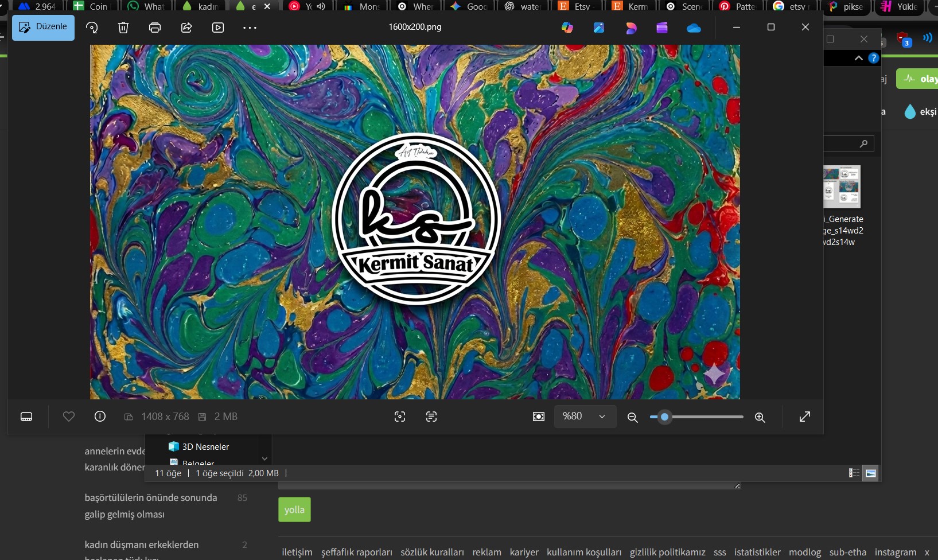Switch Explorer to details view
938x560 pixels.
(x=854, y=473)
